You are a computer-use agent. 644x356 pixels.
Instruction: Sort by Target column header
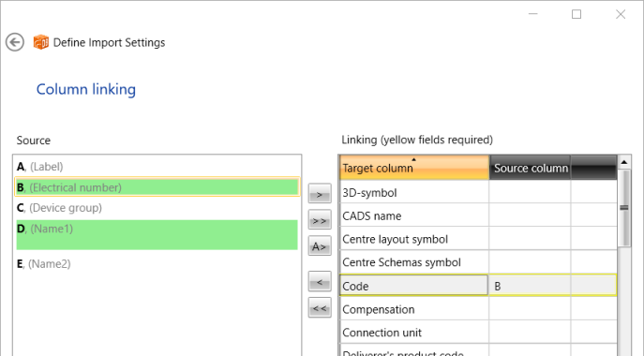pyautogui.click(x=414, y=168)
